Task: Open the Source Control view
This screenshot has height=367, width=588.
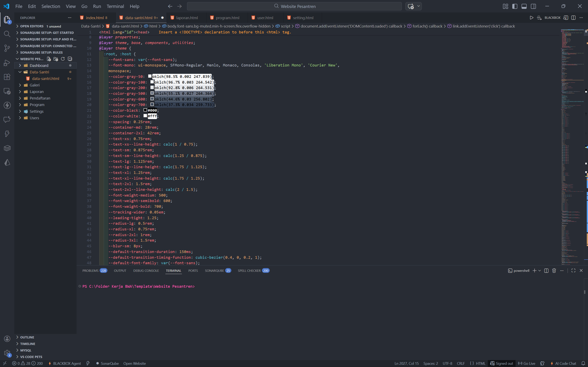Action: [x=7, y=48]
